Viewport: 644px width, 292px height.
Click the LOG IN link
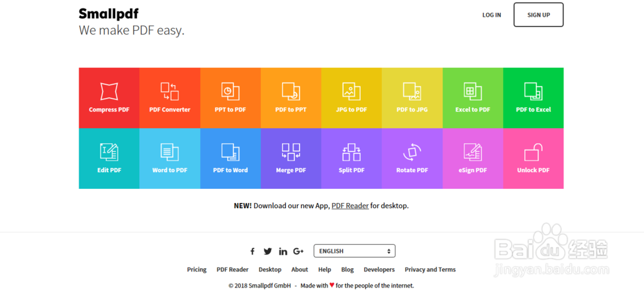[491, 15]
